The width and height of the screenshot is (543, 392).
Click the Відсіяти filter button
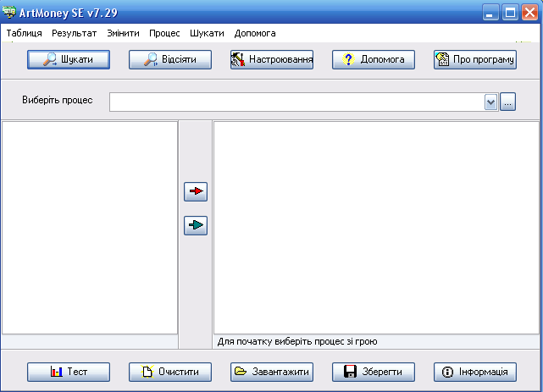click(x=170, y=59)
